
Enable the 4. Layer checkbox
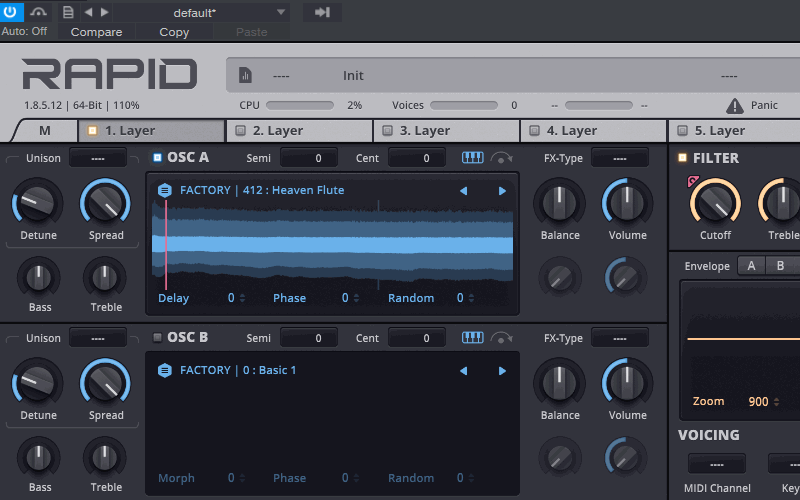tap(534, 131)
